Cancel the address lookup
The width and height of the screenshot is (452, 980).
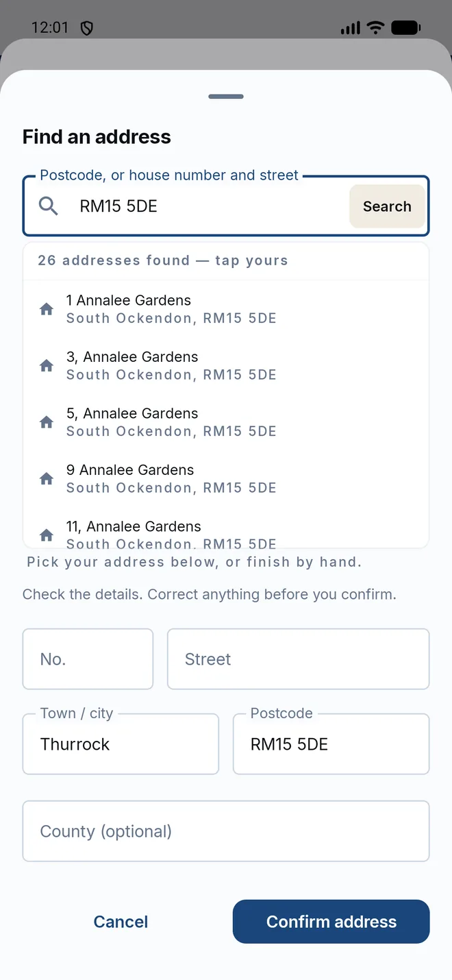[121, 922]
